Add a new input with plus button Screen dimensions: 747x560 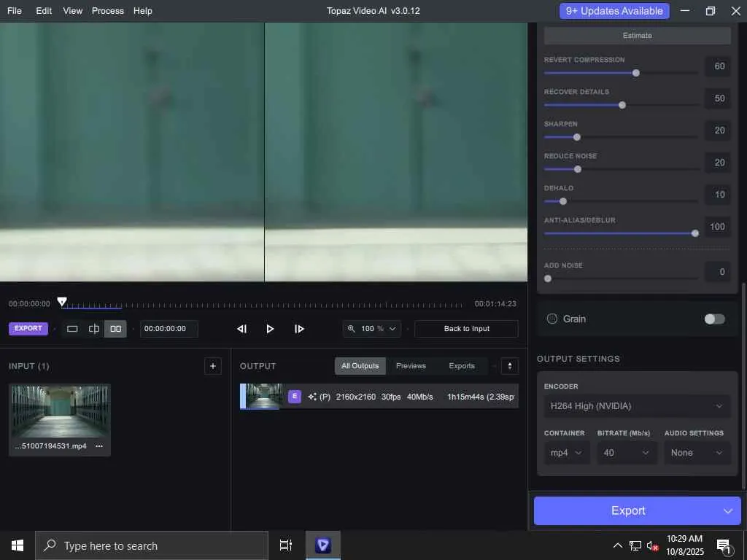click(x=213, y=366)
